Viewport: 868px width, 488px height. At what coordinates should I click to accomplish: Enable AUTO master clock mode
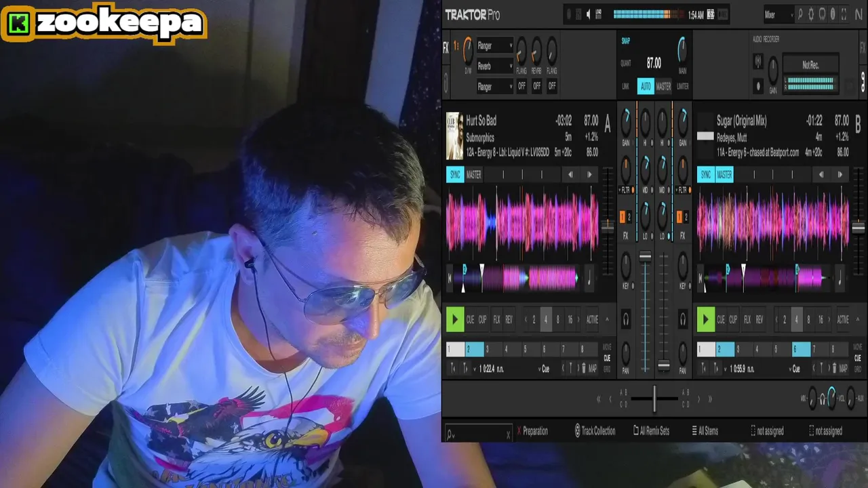pos(645,86)
